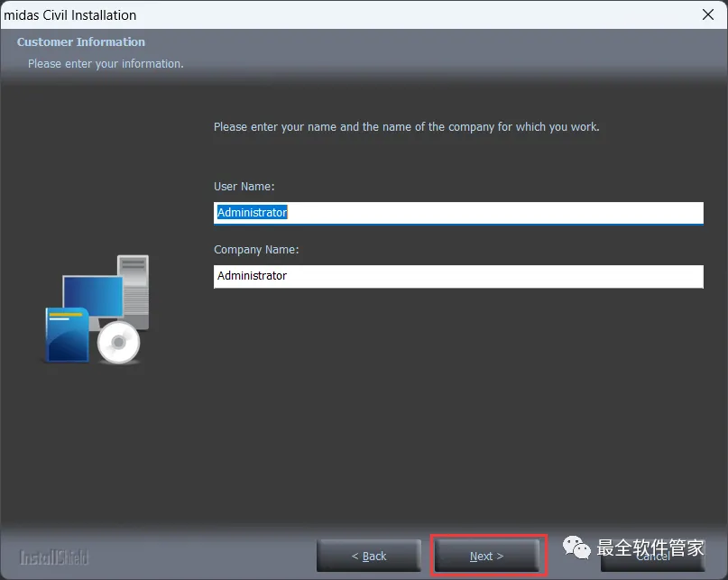This screenshot has width=728, height=580.
Task: Click the 'Company Name:' label
Action: 256,250
